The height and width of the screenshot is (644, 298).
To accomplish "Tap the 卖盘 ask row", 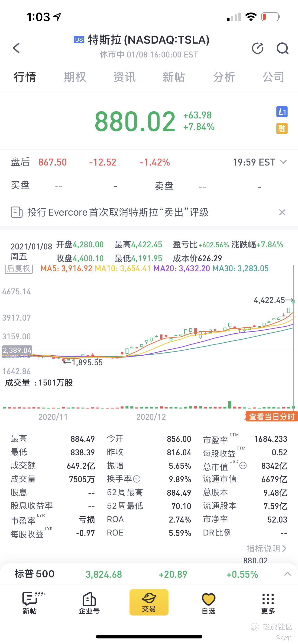I will [x=223, y=186].
